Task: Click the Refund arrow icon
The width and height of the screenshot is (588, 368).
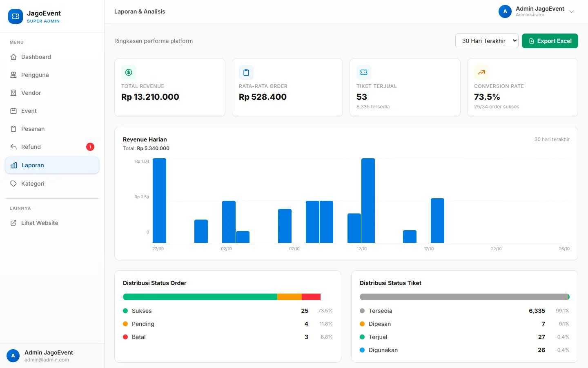Action: click(13, 147)
